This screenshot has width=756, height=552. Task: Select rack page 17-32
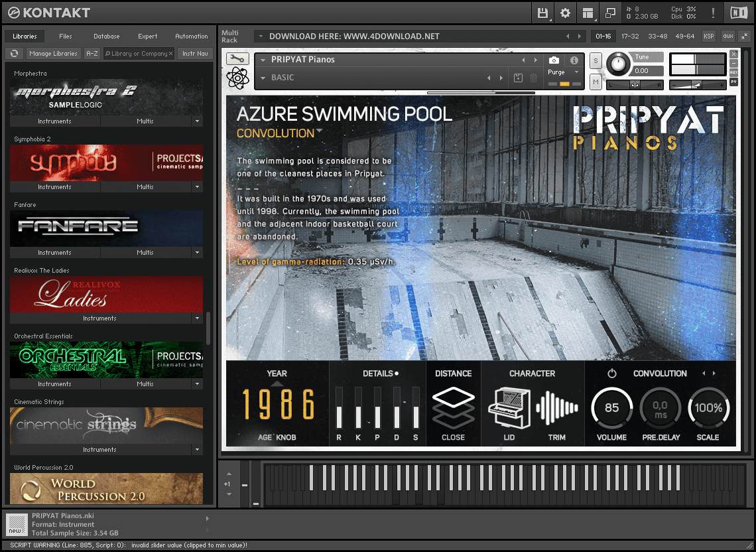630,36
